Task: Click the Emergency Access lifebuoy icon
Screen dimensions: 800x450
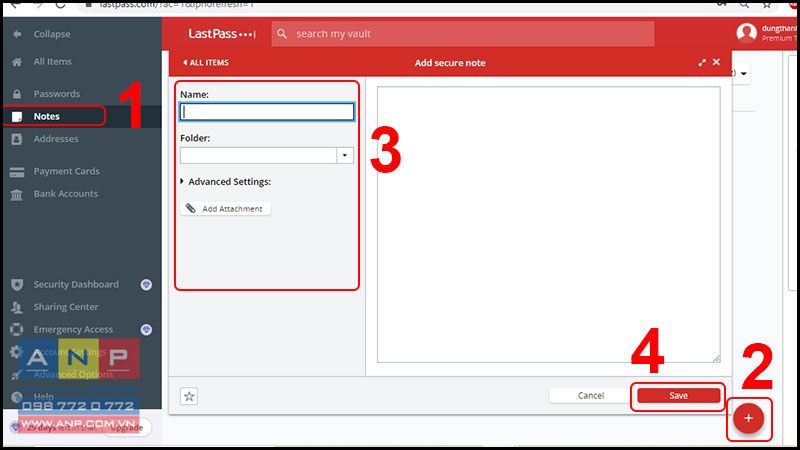Action: (x=17, y=330)
